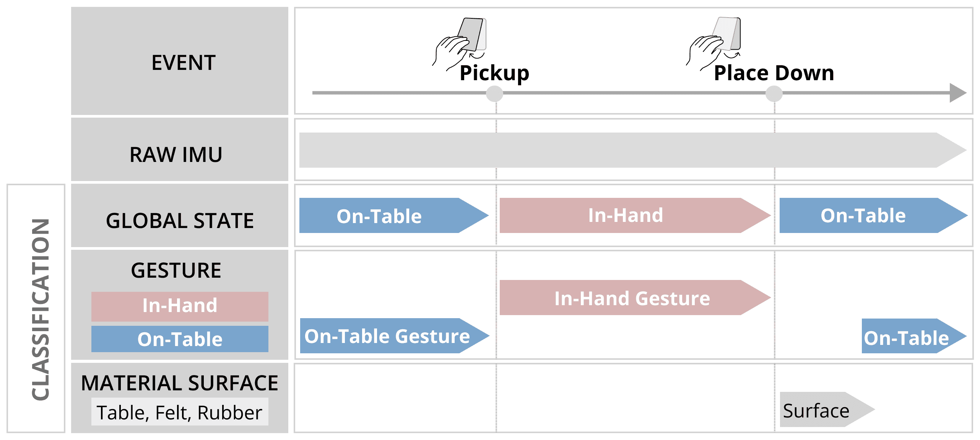Click the arrowhead at the event timeline's end

tap(957, 93)
